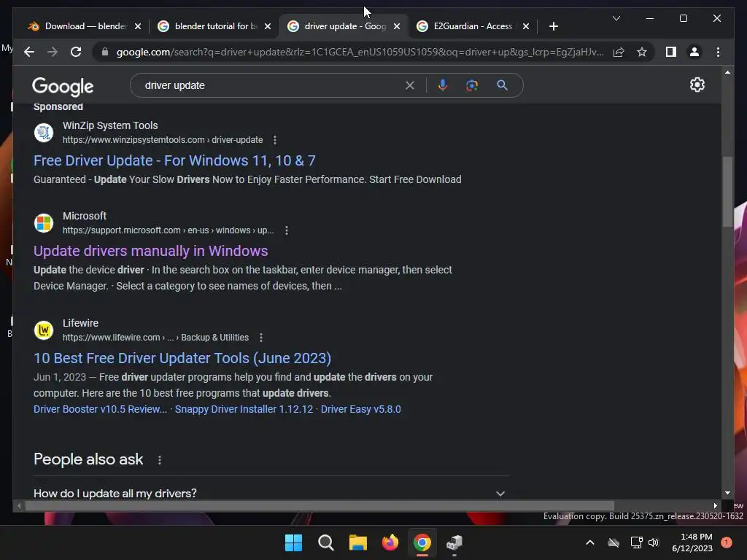Open Windows taskbar search
The image size is (747, 560).
[326, 542]
